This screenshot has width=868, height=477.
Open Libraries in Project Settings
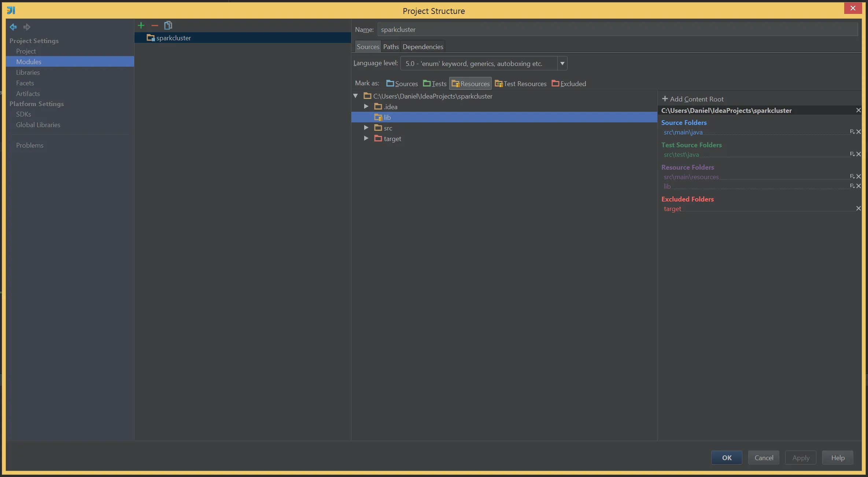[28, 72]
